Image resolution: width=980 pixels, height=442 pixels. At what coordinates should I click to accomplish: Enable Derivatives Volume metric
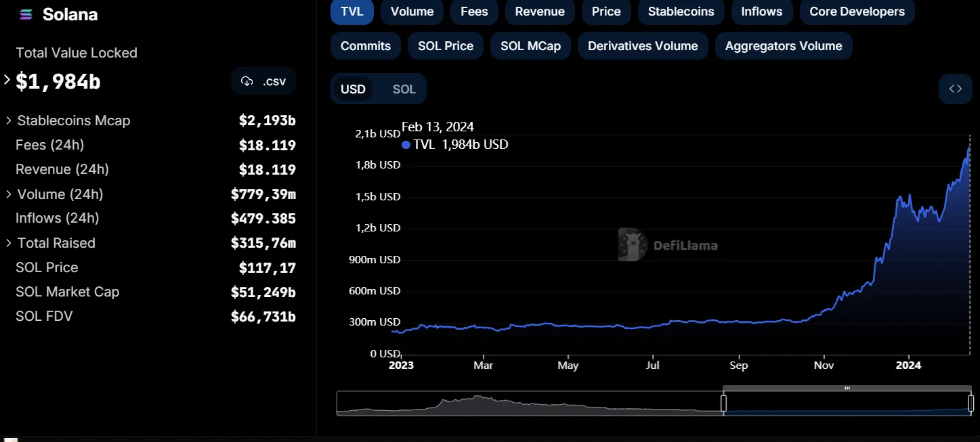(x=643, y=46)
